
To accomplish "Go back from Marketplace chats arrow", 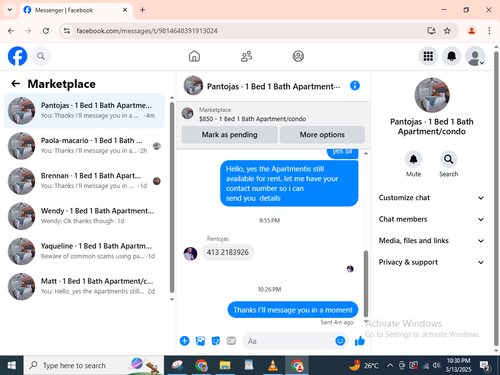I will (15, 84).
